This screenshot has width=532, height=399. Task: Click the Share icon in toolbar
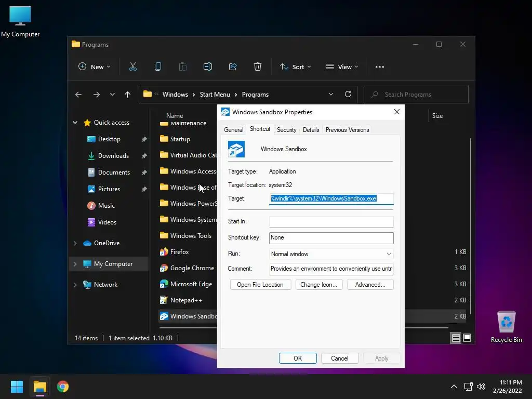pos(233,67)
